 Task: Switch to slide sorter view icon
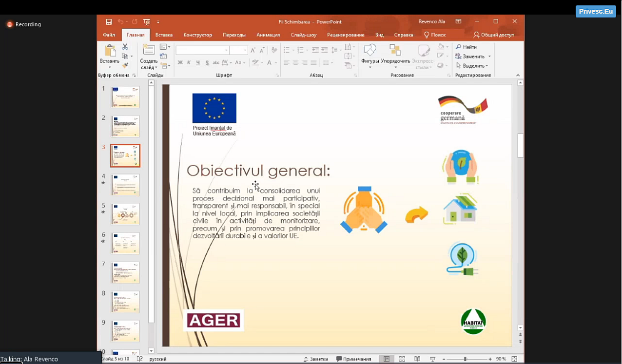402,359
